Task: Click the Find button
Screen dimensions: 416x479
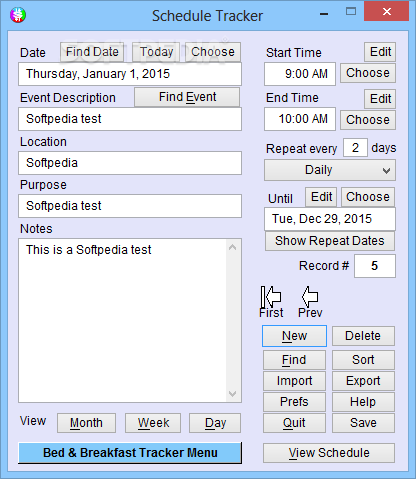Action: (294, 360)
